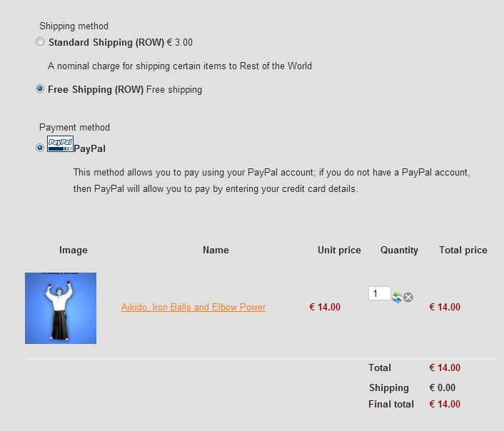504x431 pixels.
Task: Click the Final total amount € 14.00
Action: pos(445,404)
